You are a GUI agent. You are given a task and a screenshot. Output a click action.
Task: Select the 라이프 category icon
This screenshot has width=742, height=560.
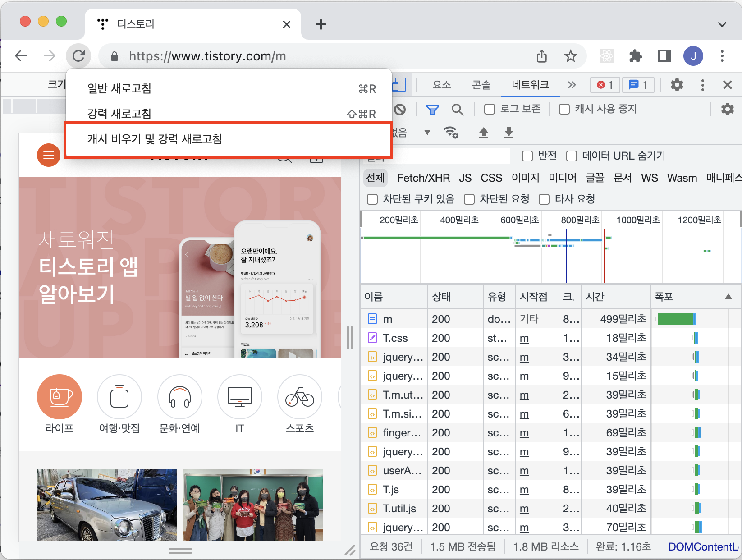[x=60, y=397]
